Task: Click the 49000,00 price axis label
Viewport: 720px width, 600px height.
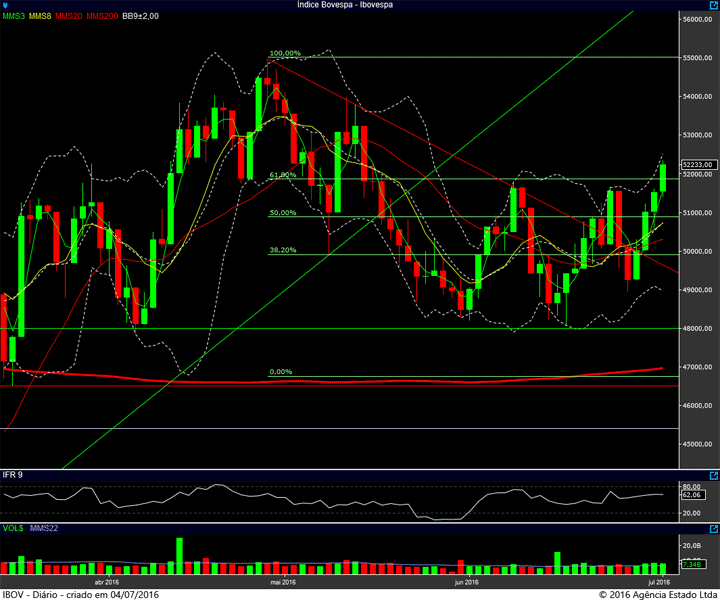Action: 698,290
